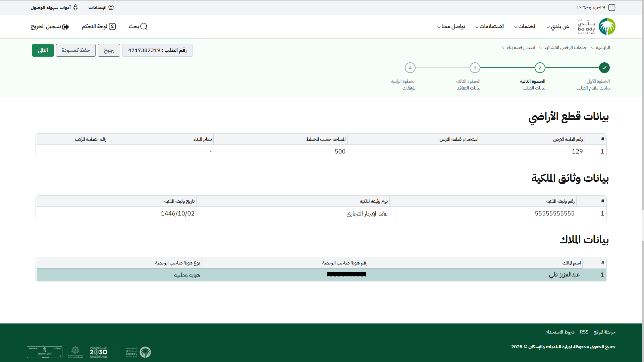The height and width of the screenshot is (362, 644).
Task: Open dashboard via the user panel icon
Action: coord(112,26)
